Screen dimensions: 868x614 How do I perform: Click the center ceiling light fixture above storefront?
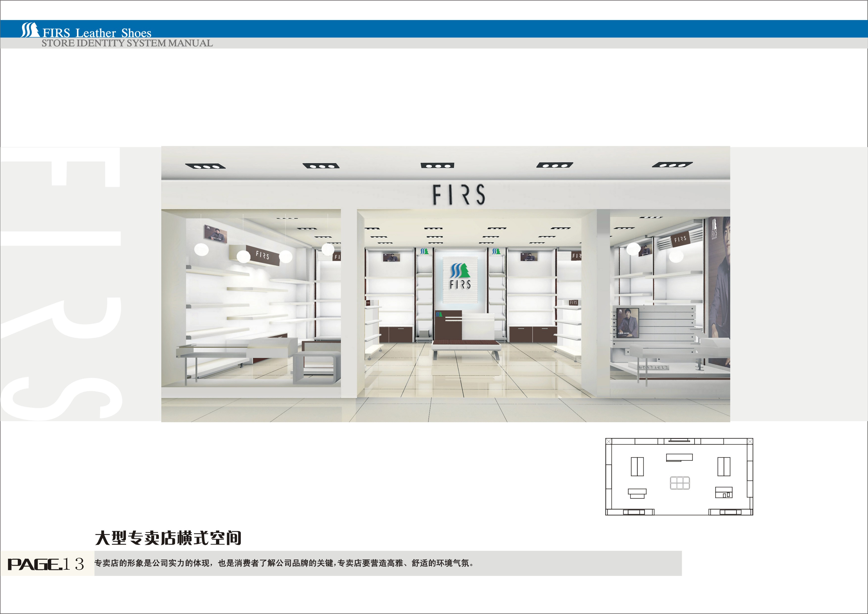(x=437, y=165)
